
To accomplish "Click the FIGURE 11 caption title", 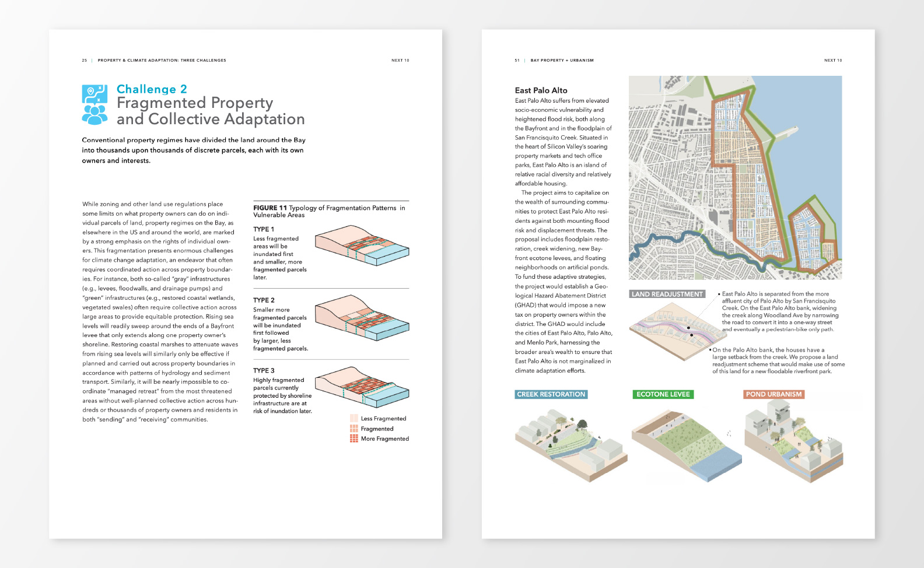I will point(328,211).
